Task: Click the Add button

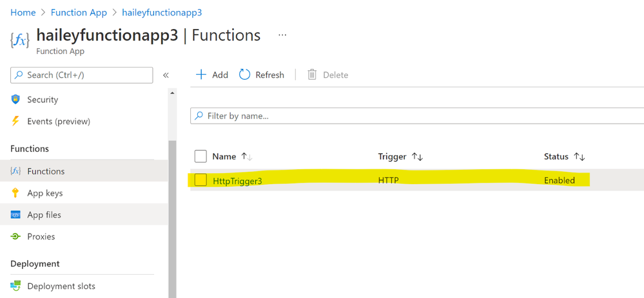Action: point(212,75)
